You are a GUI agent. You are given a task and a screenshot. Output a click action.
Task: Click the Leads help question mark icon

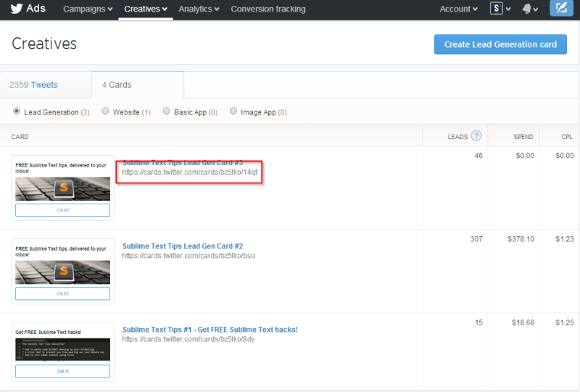476,135
